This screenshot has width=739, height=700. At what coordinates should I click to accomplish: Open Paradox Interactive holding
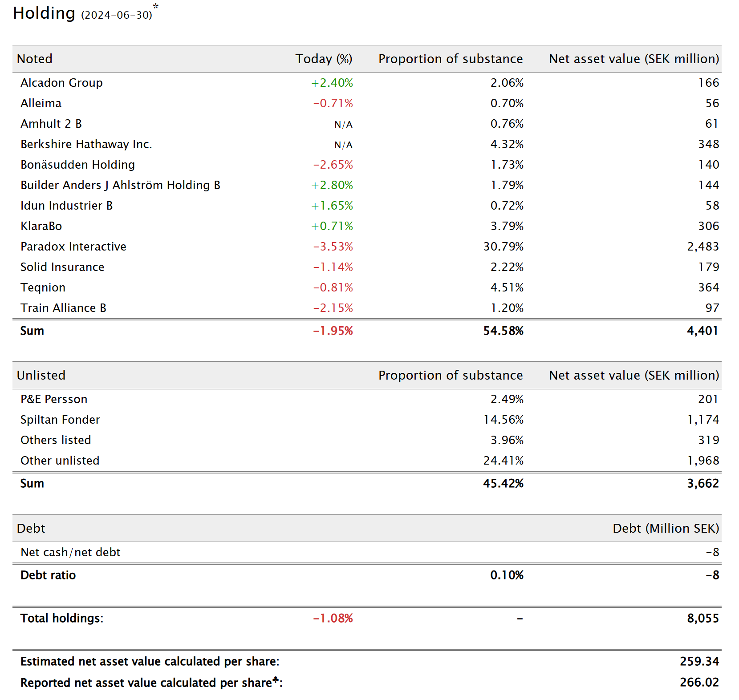(x=73, y=247)
